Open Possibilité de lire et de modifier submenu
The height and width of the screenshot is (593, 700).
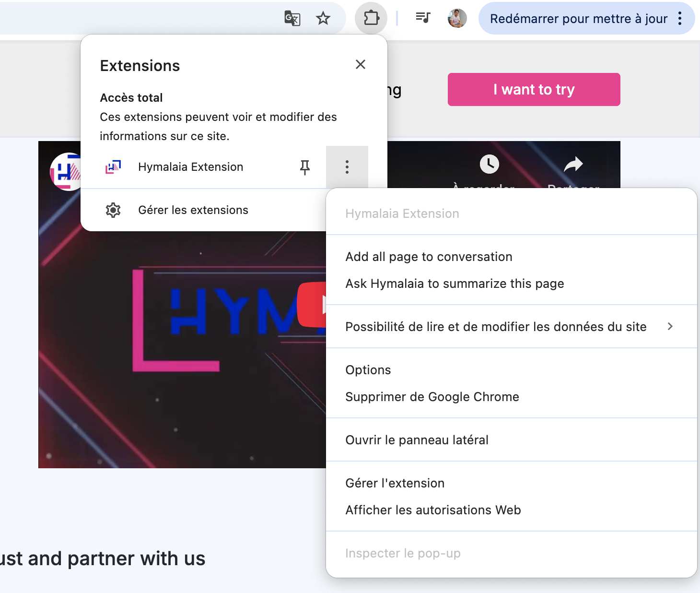tap(512, 327)
